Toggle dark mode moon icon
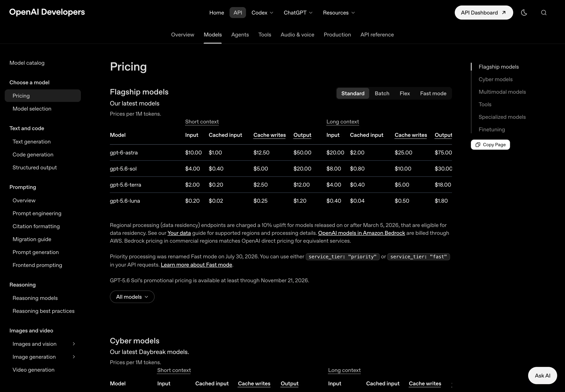The width and height of the screenshot is (565, 392). click(x=524, y=13)
